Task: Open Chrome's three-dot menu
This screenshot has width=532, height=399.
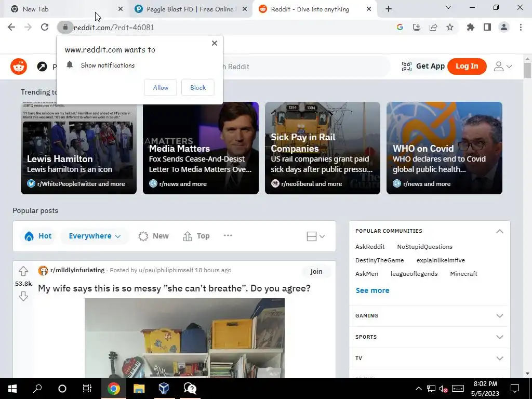Action: coord(521,27)
